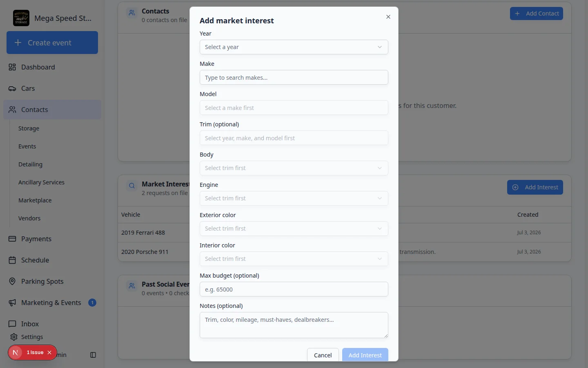Click the Notes text area
Screen dimensions: 588x368
click(x=294, y=325)
